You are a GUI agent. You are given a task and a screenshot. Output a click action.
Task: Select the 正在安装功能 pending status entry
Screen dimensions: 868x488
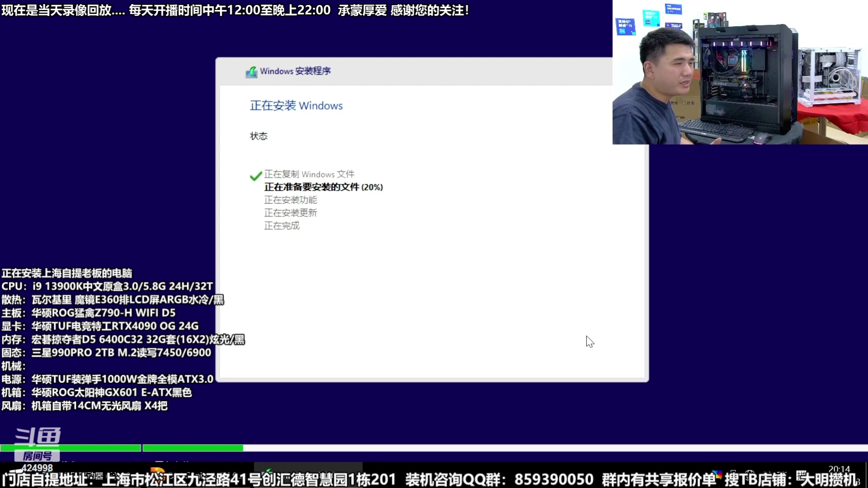click(x=291, y=200)
